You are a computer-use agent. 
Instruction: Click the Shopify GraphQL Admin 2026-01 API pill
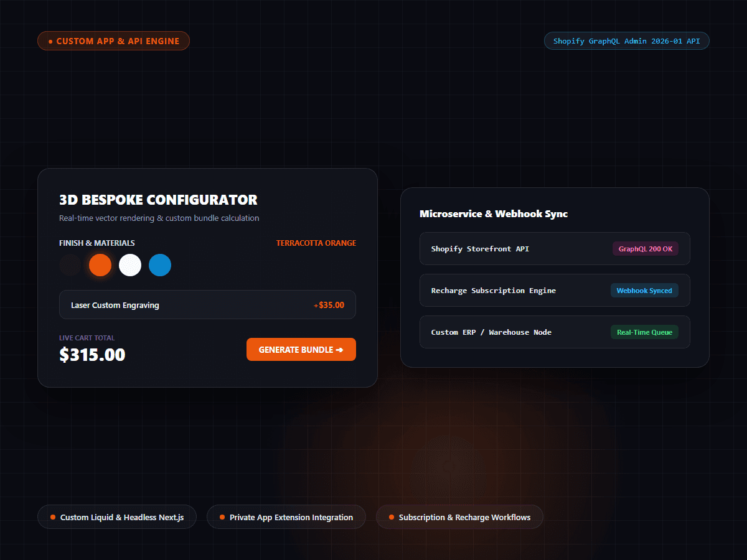(x=627, y=41)
